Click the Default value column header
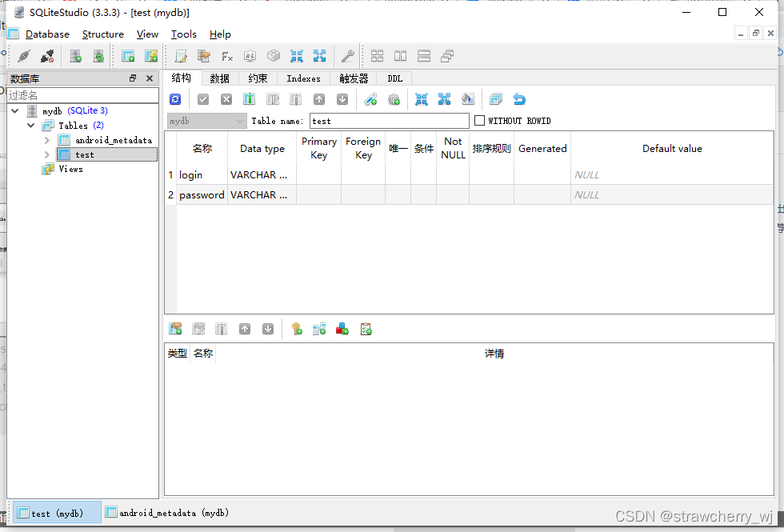Screen dimensions: 784x532 pos(672,149)
